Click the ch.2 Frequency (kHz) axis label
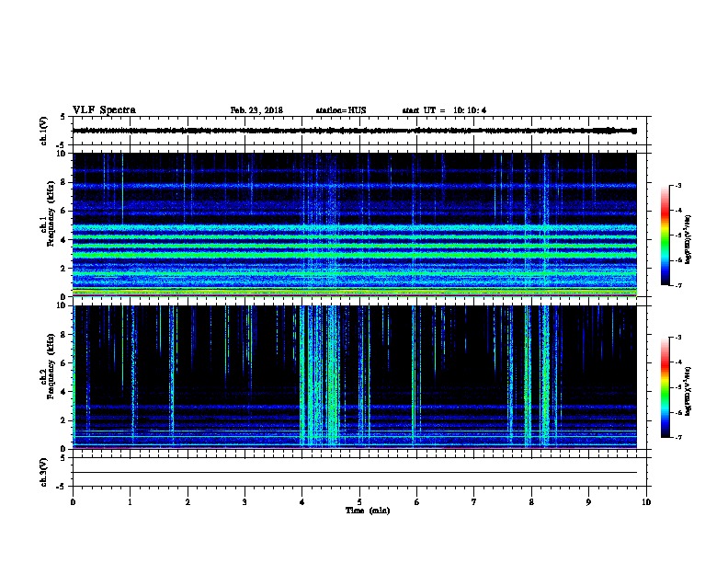The height and width of the screenshot is (563, 728). tap(48, 366)
